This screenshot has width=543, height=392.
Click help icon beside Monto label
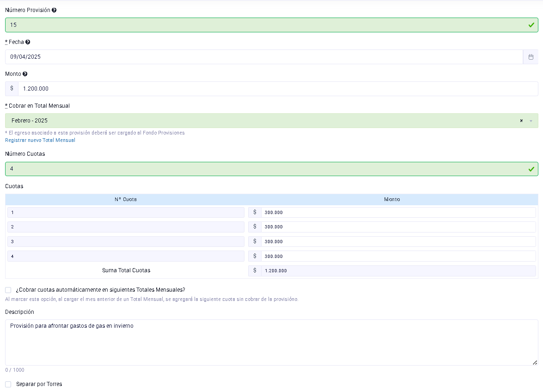click(x=25, y=74)
